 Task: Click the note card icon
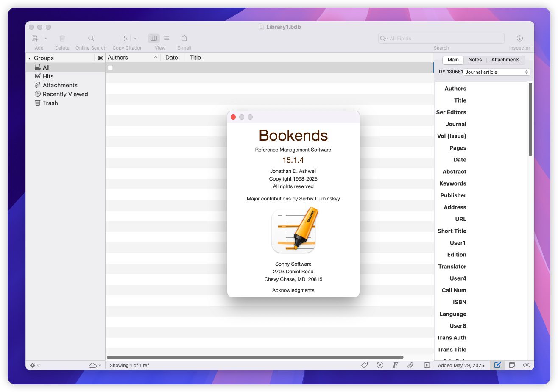pos(512,365)
